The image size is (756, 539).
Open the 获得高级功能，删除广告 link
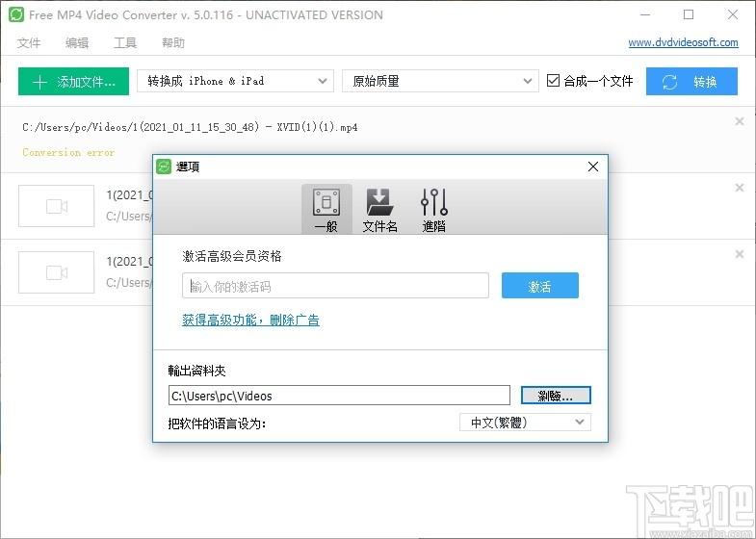pyautogui.click(x=250, y=320)
